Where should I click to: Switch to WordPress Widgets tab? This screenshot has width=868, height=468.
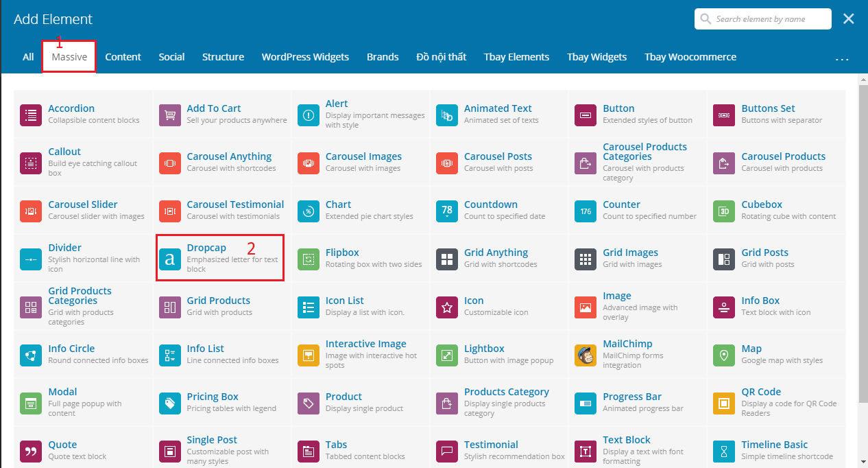pyautogui.click(x=305, y=57)
